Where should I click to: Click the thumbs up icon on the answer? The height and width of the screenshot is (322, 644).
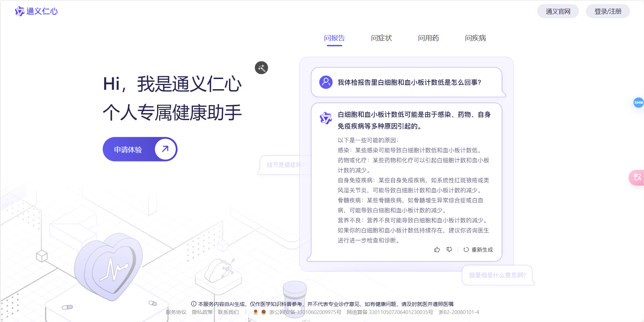437,250
